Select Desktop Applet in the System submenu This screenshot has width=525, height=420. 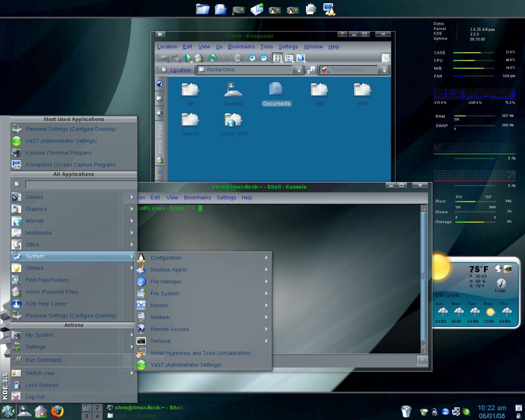click(x=203, y=269)
